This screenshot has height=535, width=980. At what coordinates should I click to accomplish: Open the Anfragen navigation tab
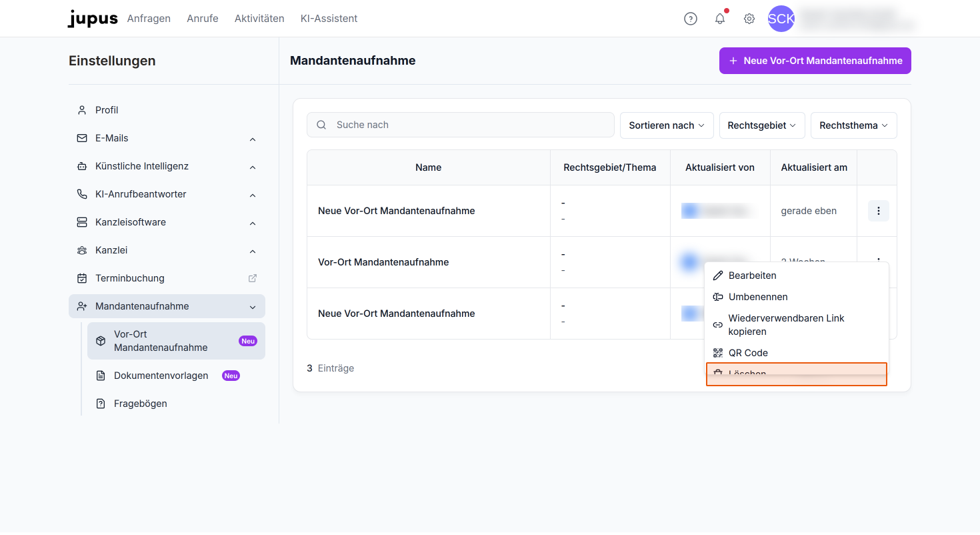pos(149,19)
